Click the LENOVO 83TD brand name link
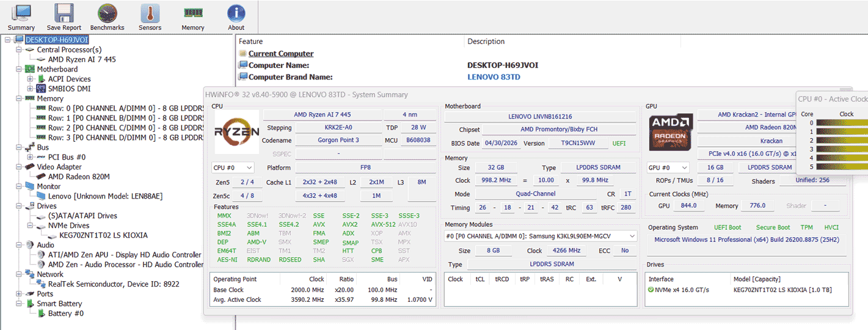868x330 pixels. point(494,77)
